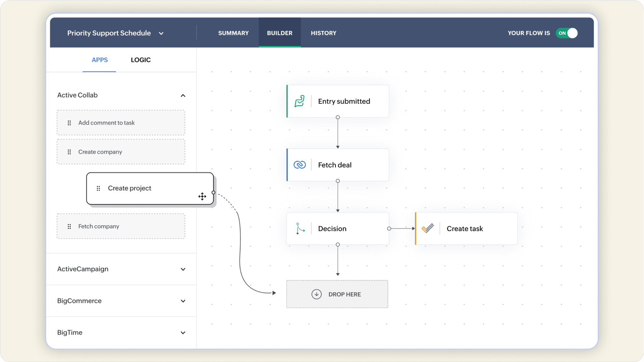Open the Priority Support Schedule flow dropdown
644x362 pixels.
tap(161, 33)
